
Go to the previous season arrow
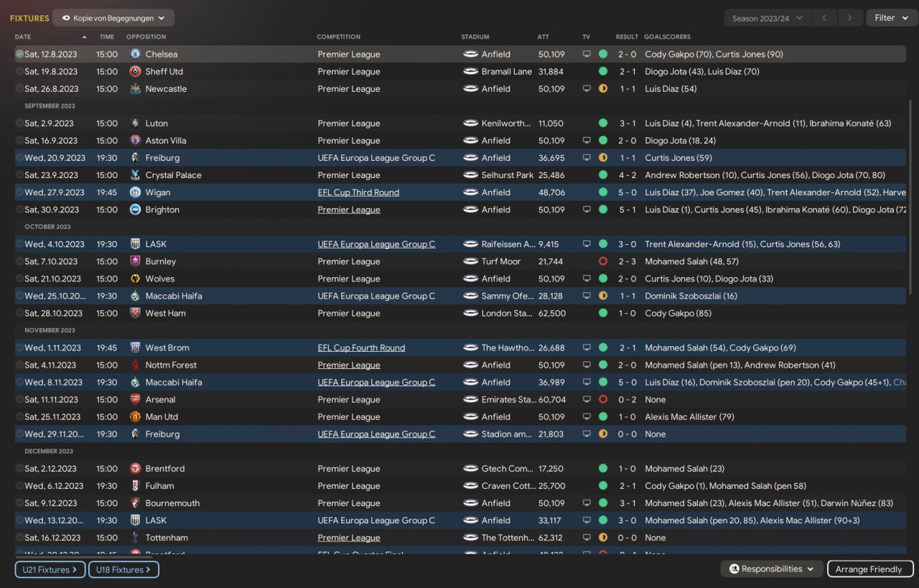click(x=824, y=18)
